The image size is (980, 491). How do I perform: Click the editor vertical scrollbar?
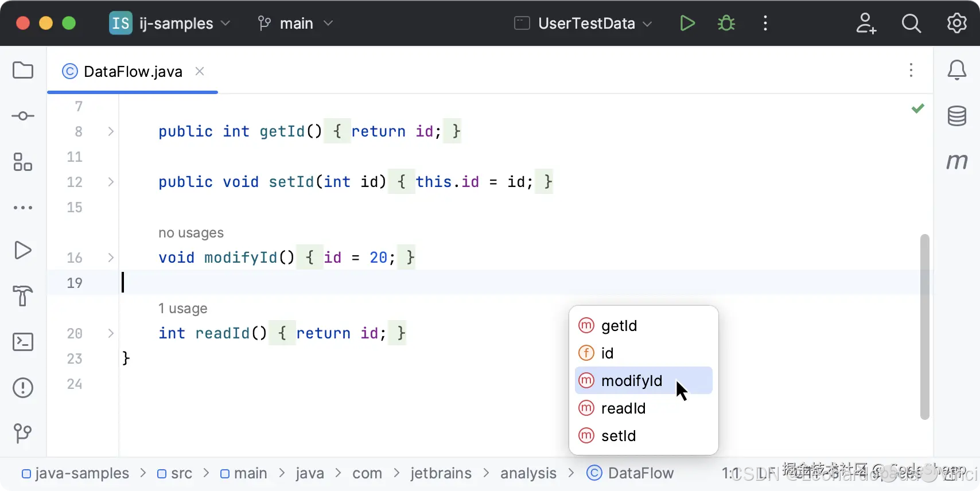(924, 327)
